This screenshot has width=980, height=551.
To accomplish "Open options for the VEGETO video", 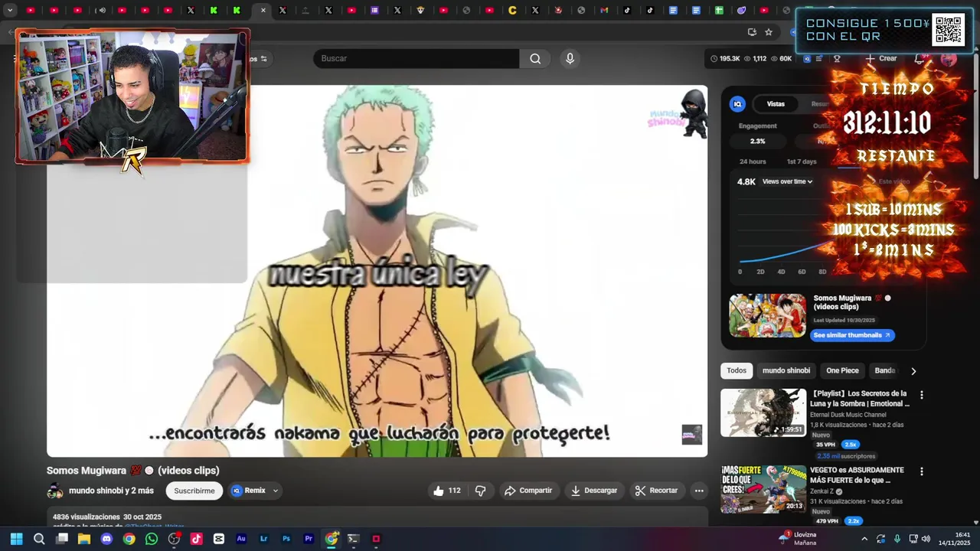I will pos(922,471).
